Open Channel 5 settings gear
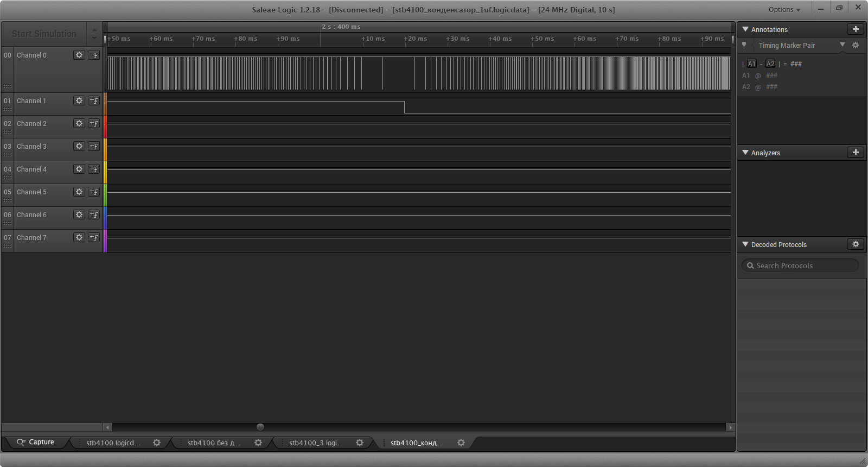 point(79,192)
